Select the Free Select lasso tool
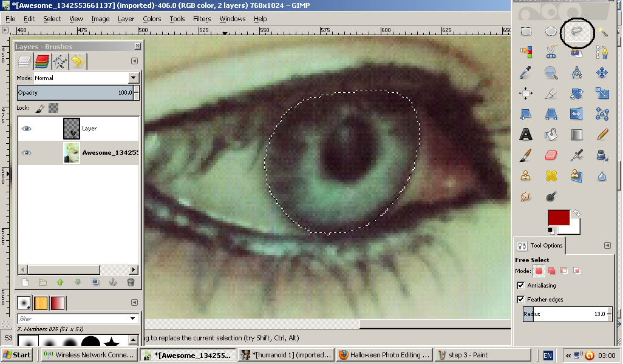 tap(576, 32)
